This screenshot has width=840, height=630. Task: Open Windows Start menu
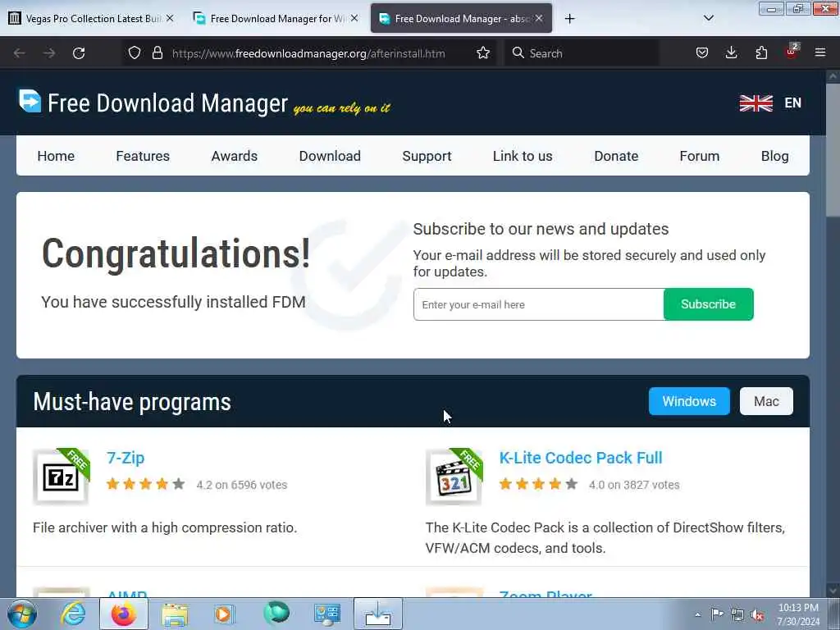22,614
